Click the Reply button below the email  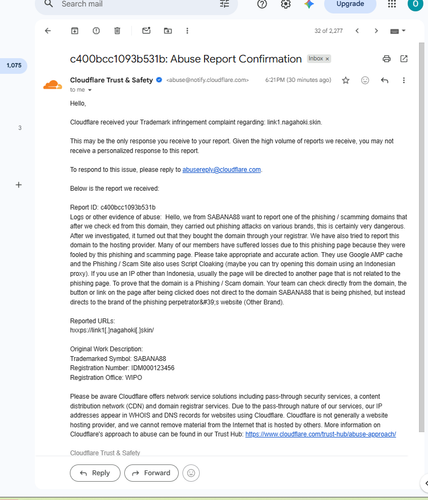pos(95,473)
